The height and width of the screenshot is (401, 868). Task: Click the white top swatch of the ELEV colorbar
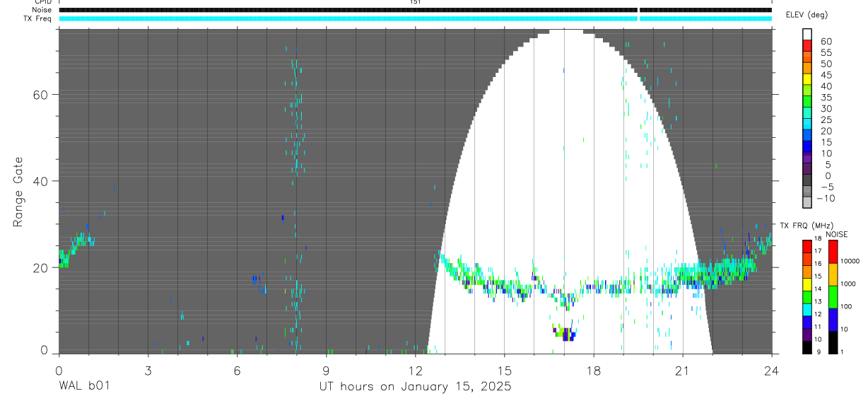807,35
